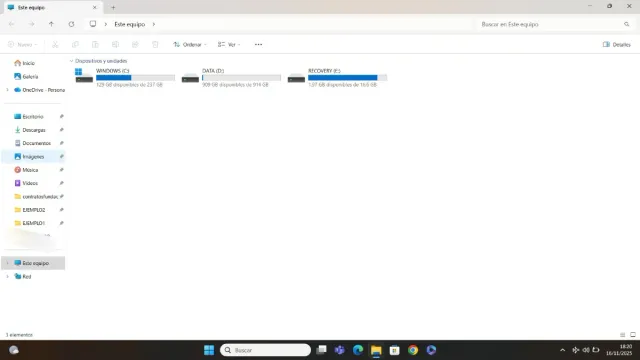640x360 pixels.
Task: Open the Ver dropdown
Action: [x=229, y=44]
